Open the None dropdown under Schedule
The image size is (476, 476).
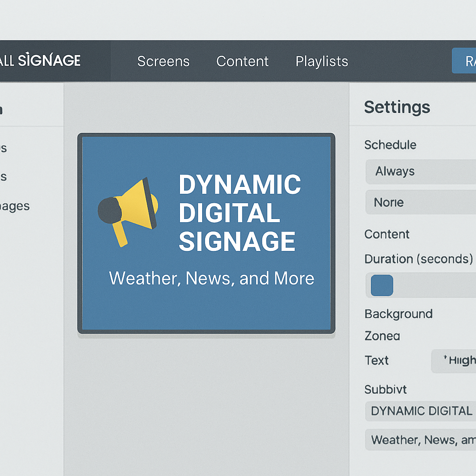pos(421,202)
